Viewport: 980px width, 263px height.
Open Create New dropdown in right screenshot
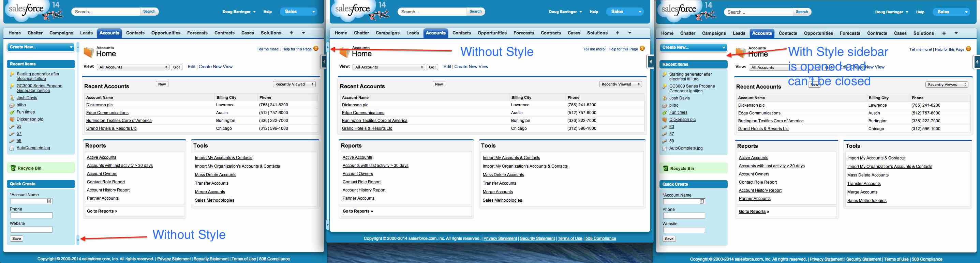694,47
